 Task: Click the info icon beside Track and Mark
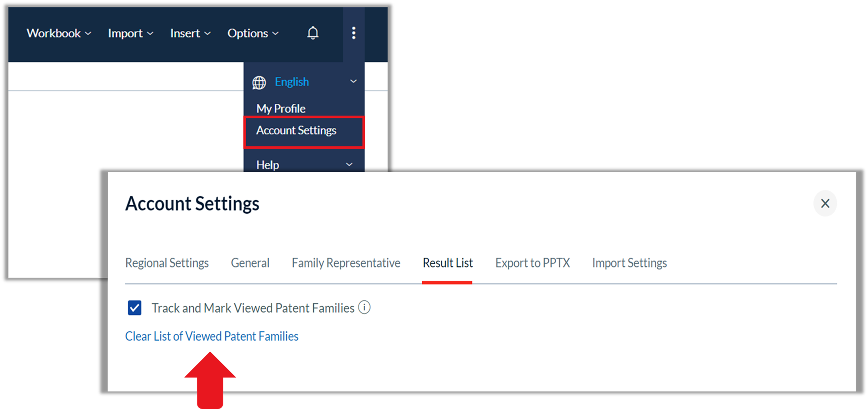(x=364, y=308)
